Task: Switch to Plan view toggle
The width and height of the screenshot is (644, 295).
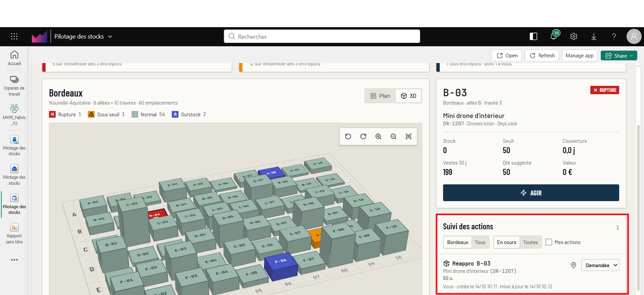Action: tap(380, 96)
